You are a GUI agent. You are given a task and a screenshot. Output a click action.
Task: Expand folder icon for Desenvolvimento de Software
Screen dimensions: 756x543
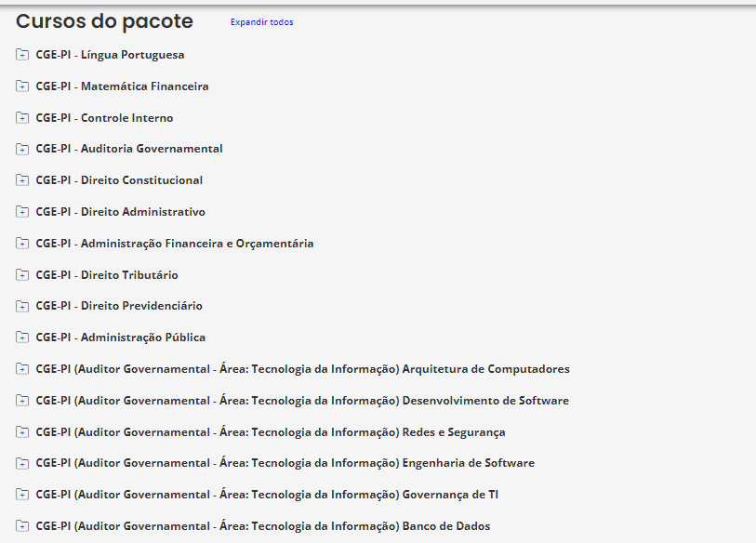(22, 401)
